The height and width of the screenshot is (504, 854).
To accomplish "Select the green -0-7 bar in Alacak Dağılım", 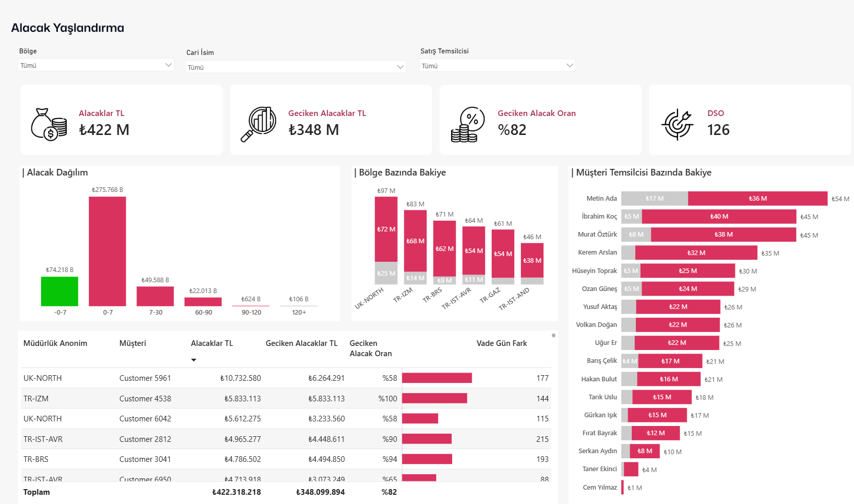I will [60, 292].
